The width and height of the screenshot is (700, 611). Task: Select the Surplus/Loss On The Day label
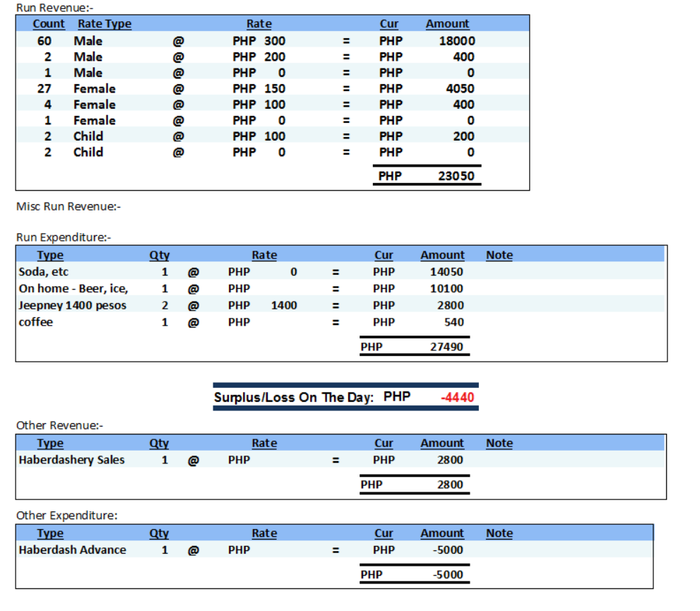[x=293, y=398]
